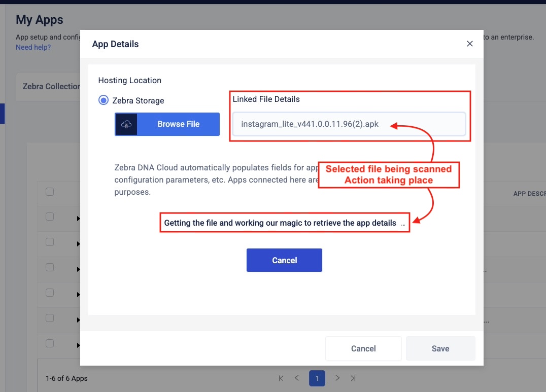The height and width of the screenshot is (392, 546).
Task: Click the Save button in dialog footer
Action: pos(440,348)
